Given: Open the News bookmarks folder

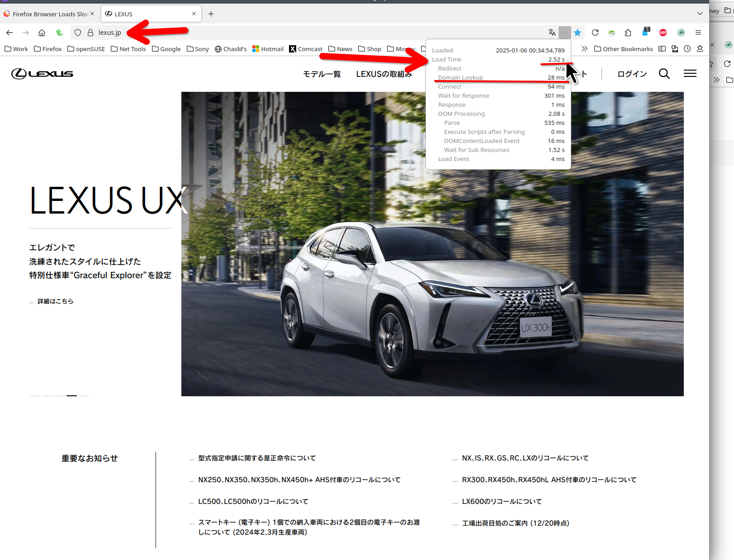Looking at the screenshot, I should (341, 49).
